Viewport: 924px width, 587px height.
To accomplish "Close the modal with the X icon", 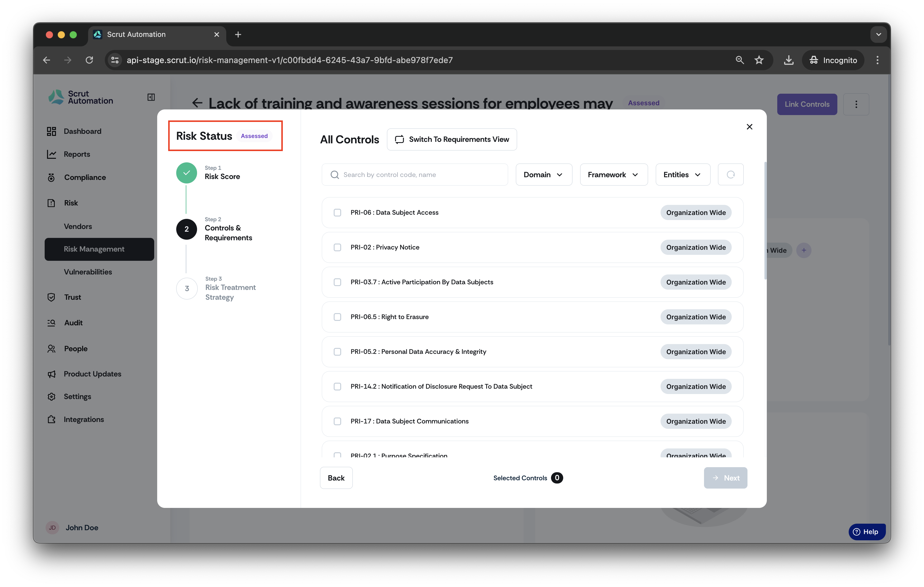I will coord(749,126).
